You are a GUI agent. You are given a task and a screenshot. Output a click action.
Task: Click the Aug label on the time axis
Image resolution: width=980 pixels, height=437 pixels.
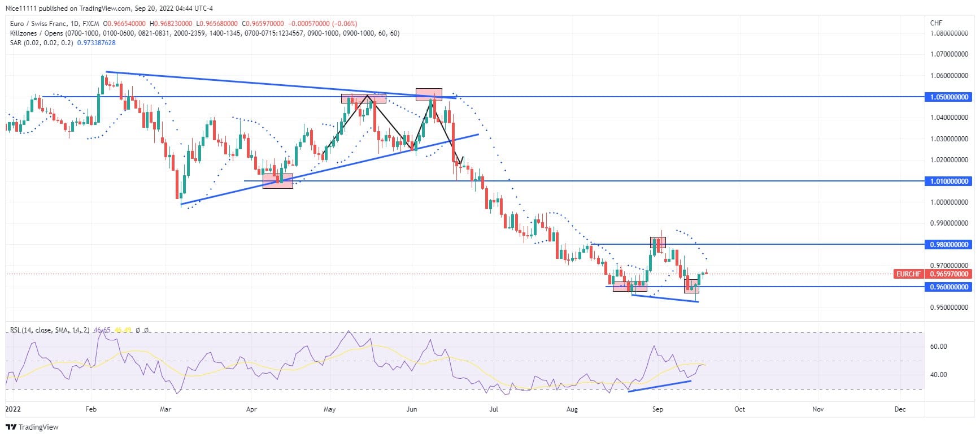tap(572, 409)
